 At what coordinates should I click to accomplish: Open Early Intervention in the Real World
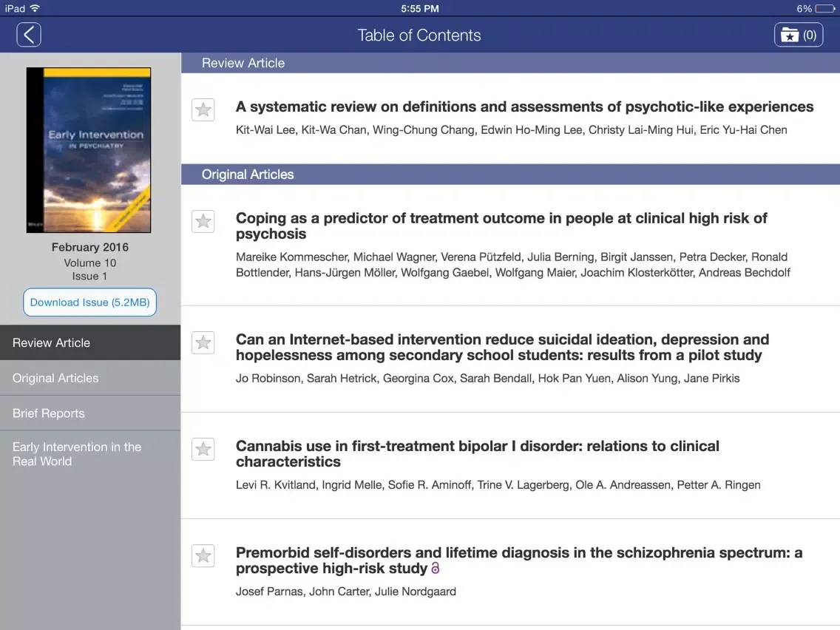[x=90, y=454]
